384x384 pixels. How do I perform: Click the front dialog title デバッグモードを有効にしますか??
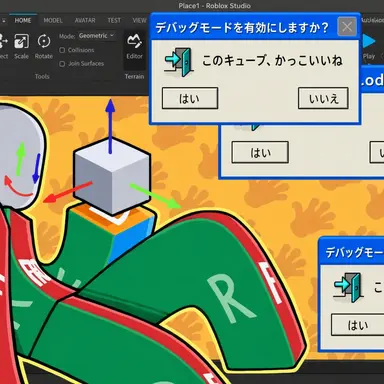coord(242,27)
